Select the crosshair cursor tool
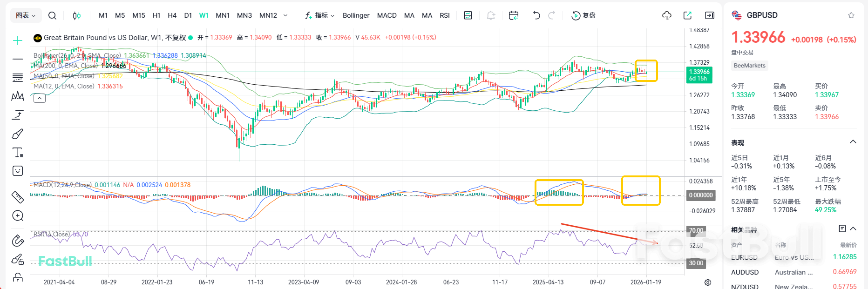Viewport: 868px width, 289px height. click(18, 40)
